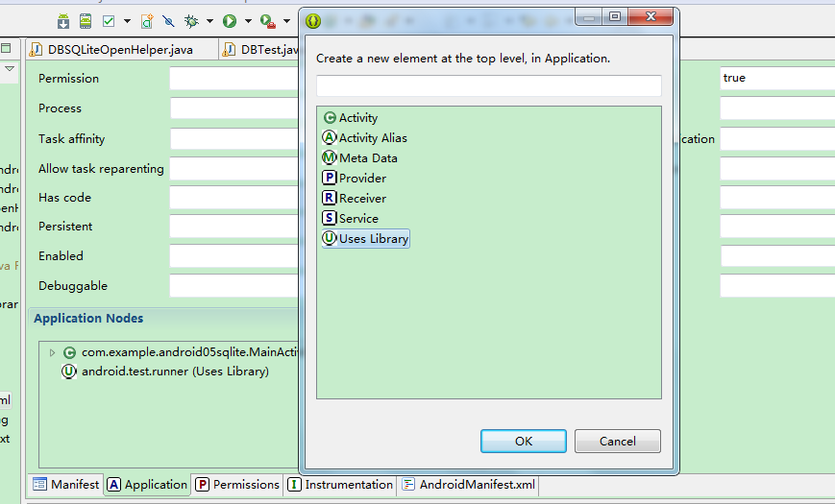Click the Application Nodes section header

pyautogui.click(x=88, y=319)
